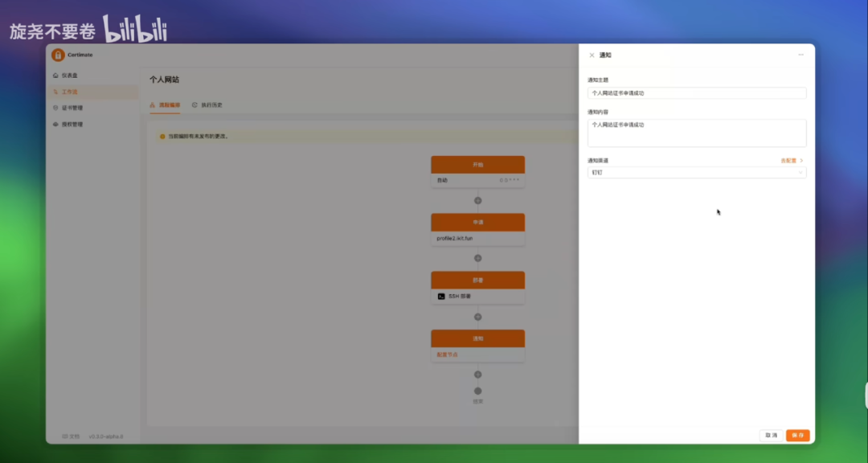The height and width of the screenshot is (463, 868).
Task: Switch to the 执行历史 tab
Action: coord(207,105)
